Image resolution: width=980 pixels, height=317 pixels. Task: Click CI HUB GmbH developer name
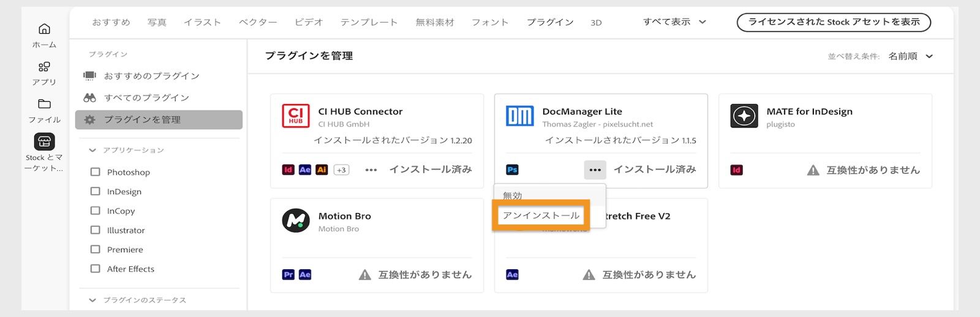344,124
